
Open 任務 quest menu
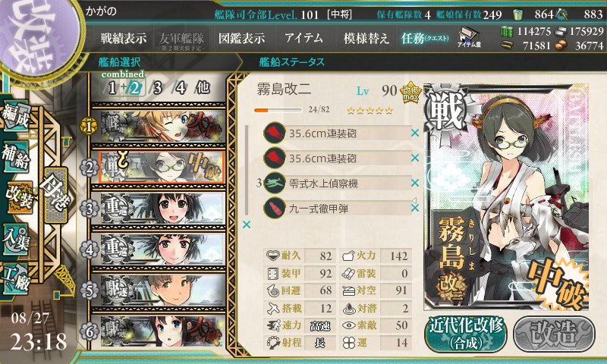point(425,38)
